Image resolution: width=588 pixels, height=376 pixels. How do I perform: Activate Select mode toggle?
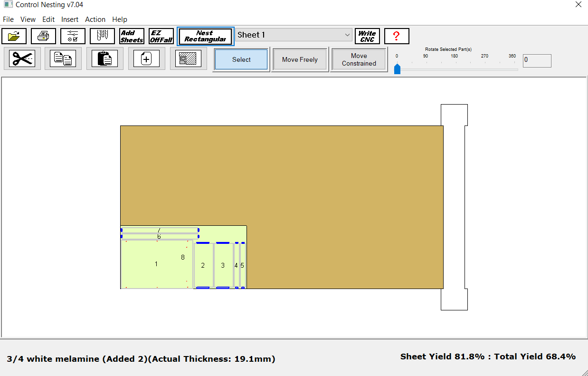point(241,59)
